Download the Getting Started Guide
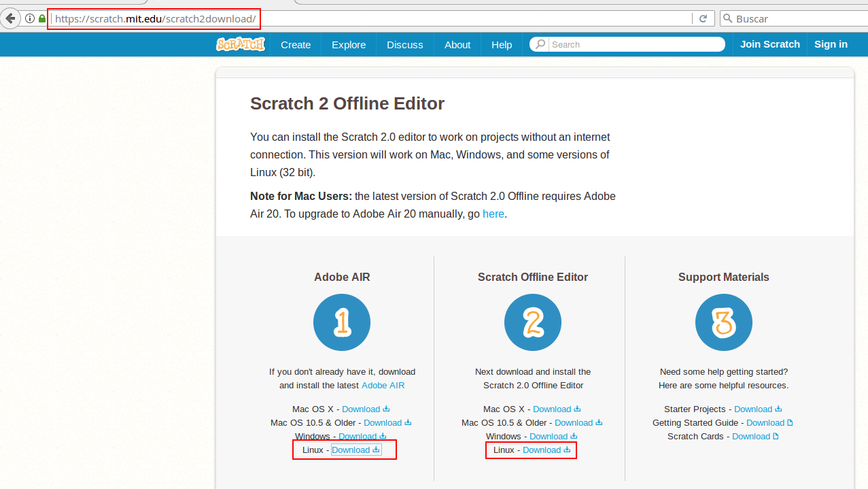This screenshot has width=868, height=489. point(765,422)
